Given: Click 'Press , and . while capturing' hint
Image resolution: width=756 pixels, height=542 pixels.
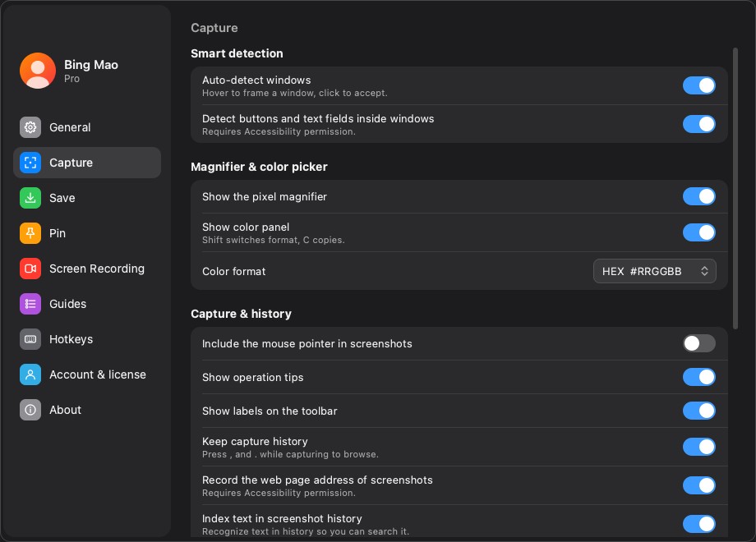Looking at the screenshot, I should coord(290,454).
